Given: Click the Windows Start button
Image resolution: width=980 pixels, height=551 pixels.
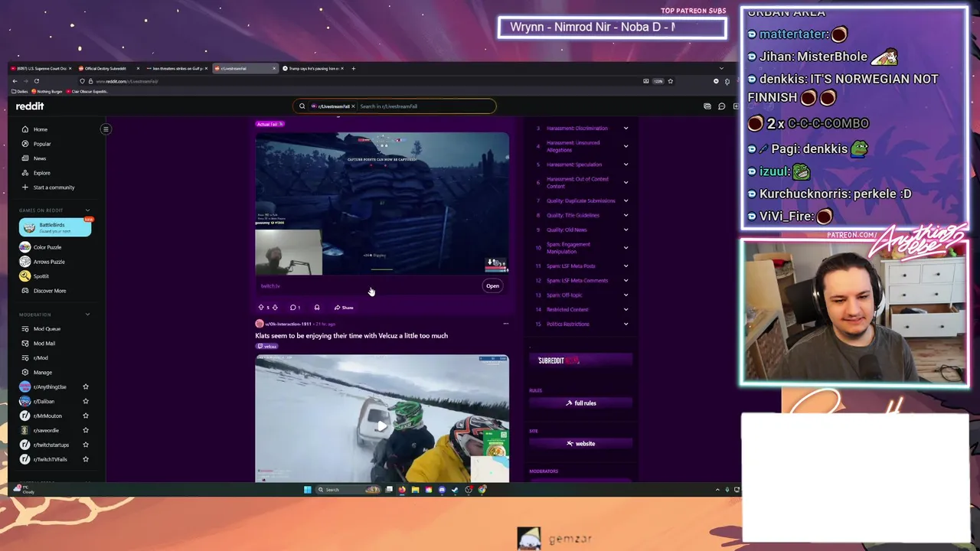Looking at the screenshot, I should (307, 490).
